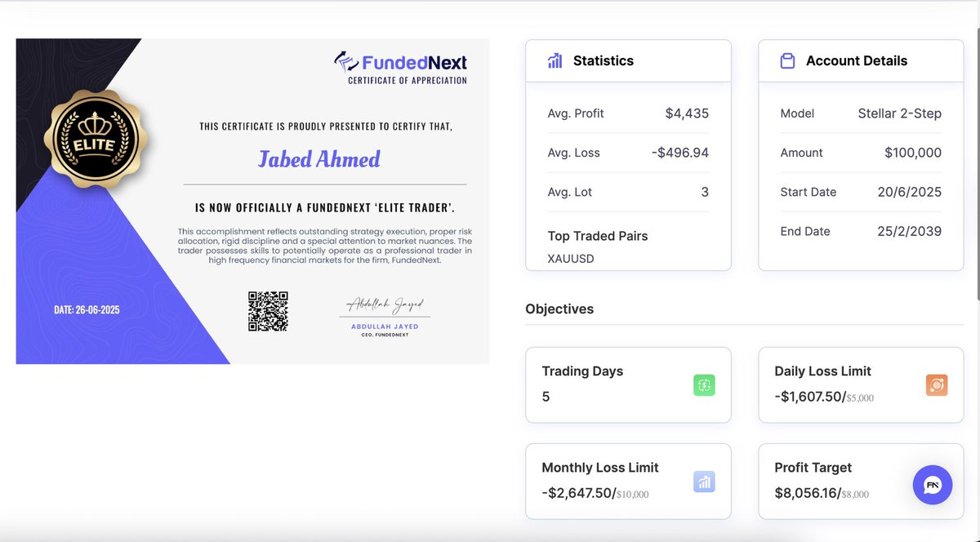980x542 pixels.
Task: Click the Model value Stellar 2-Step
Action: 900,113
